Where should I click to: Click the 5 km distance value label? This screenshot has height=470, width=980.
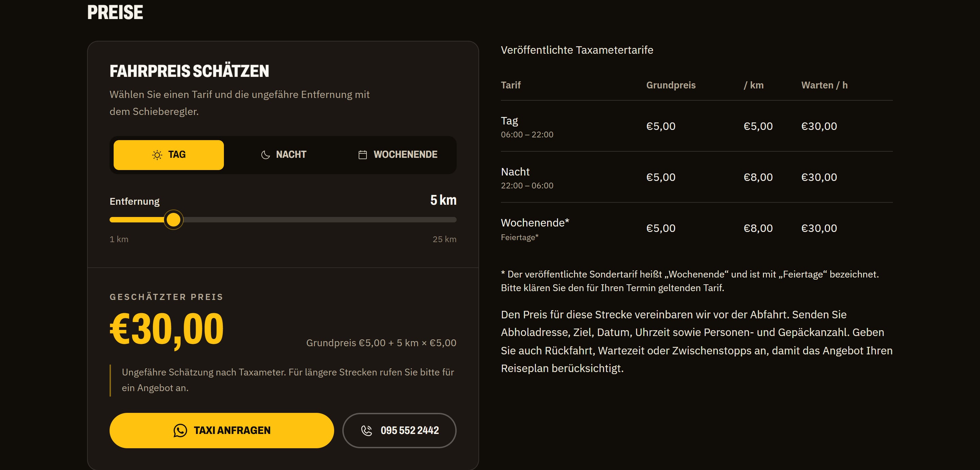pos(443,200)
